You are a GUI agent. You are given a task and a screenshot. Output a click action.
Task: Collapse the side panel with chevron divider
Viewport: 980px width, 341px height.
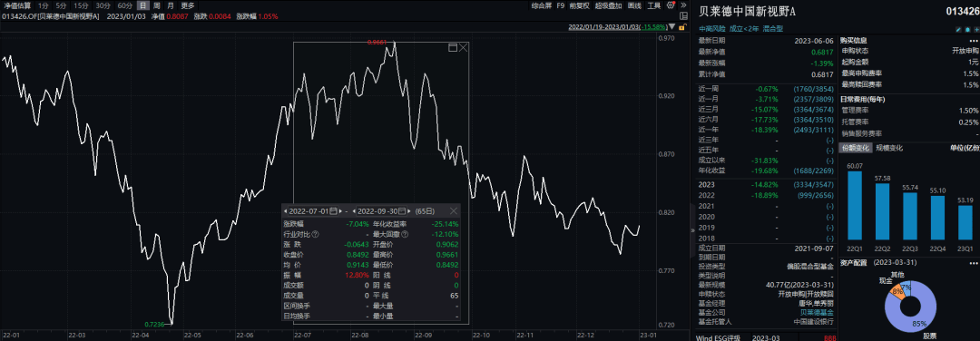pyautogui.click(x=691, y=229)
